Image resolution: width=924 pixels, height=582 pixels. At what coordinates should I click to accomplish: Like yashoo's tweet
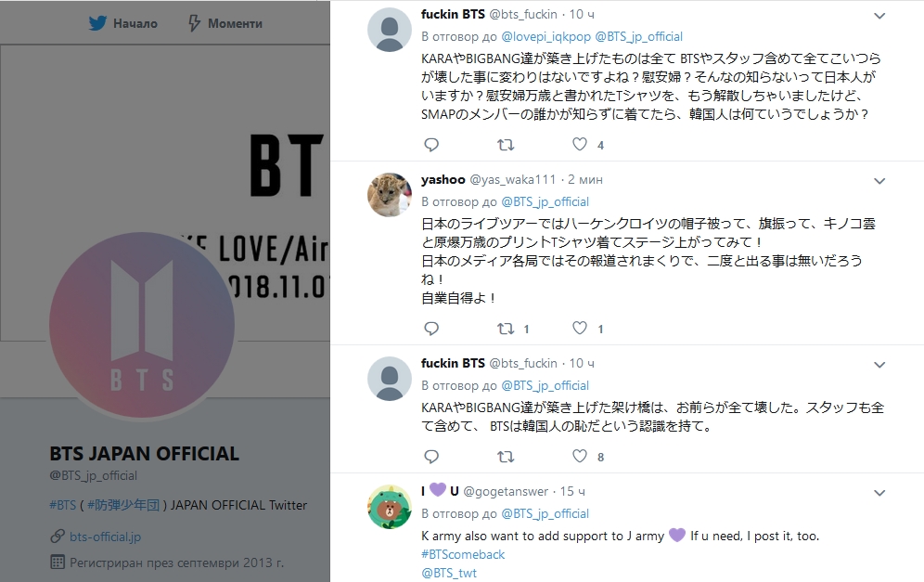(x=580, y=328)
